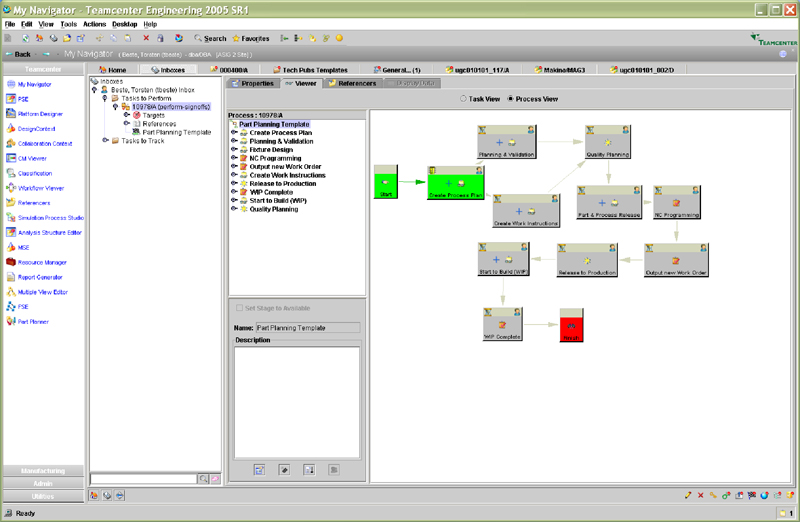Open Platform Designer application
800x522 pixels.
(x=34, y=114)
